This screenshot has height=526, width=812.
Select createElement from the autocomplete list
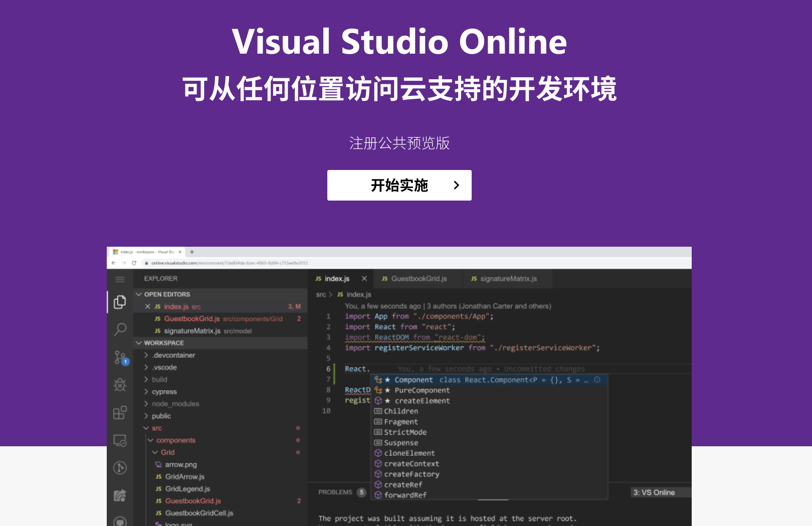click(x=422, y=401)
